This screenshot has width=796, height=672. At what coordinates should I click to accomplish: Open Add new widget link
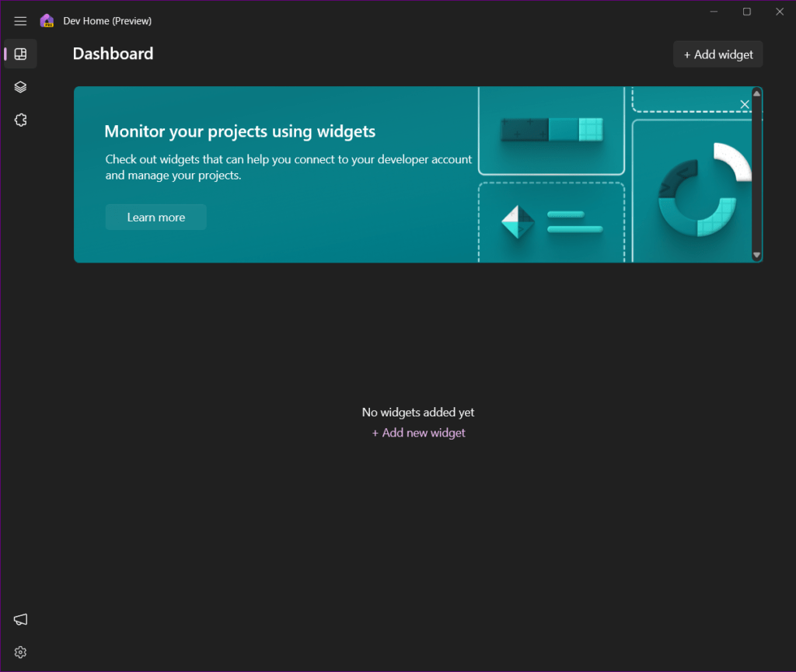418,432
